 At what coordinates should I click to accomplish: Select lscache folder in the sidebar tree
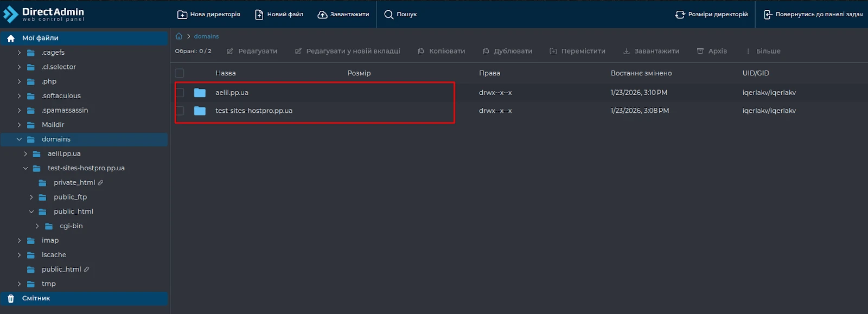click(54, 255)
